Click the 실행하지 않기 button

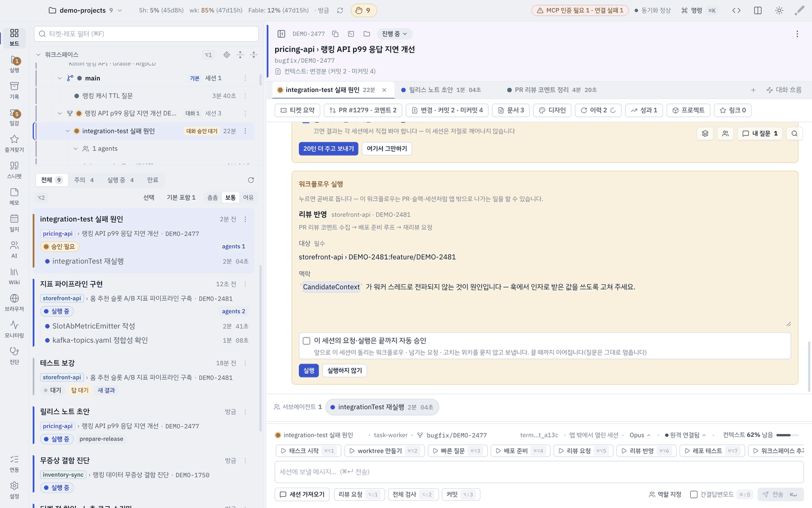tap(345, 370)
